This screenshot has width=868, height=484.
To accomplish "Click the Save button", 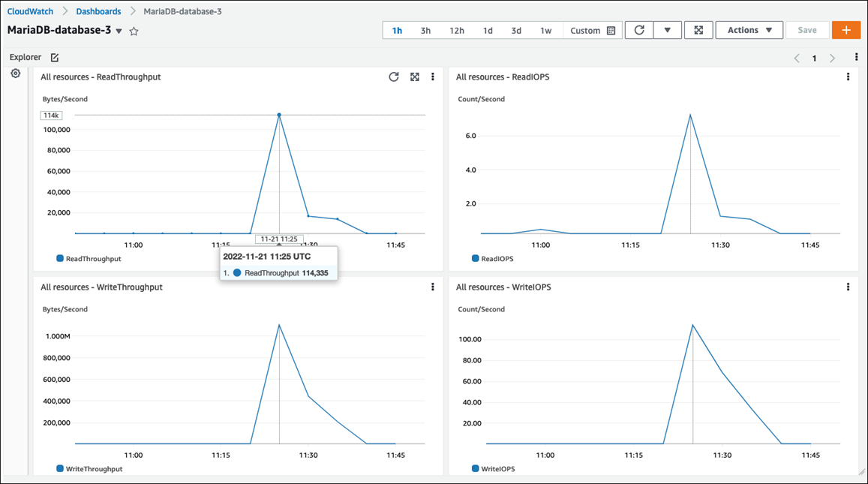I will point(807,30).
